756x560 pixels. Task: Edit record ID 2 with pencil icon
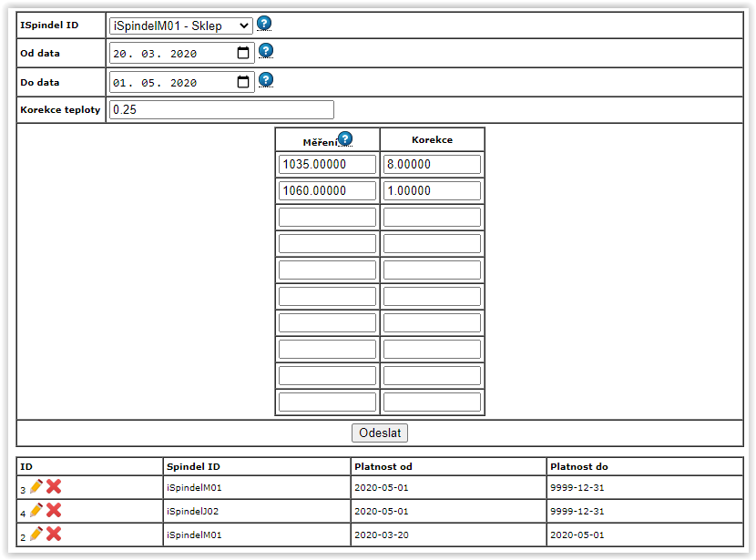point(36,534)
